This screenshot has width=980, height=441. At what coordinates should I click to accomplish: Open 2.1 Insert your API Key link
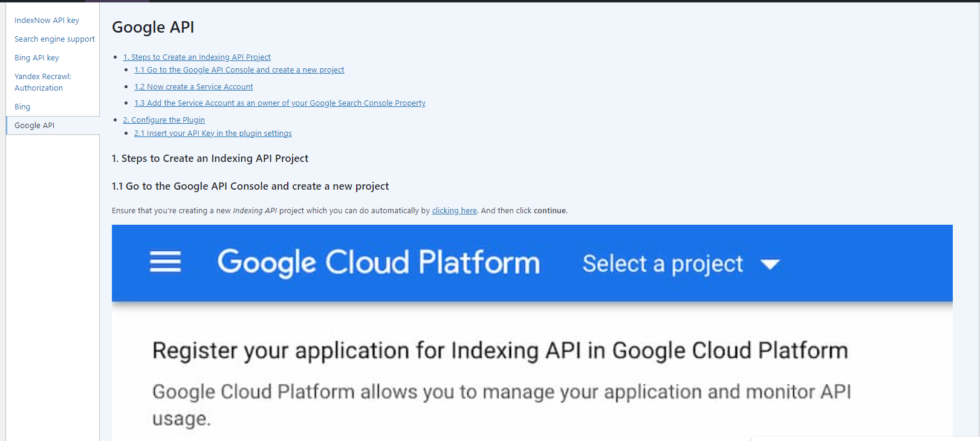(x=213, y=134)
